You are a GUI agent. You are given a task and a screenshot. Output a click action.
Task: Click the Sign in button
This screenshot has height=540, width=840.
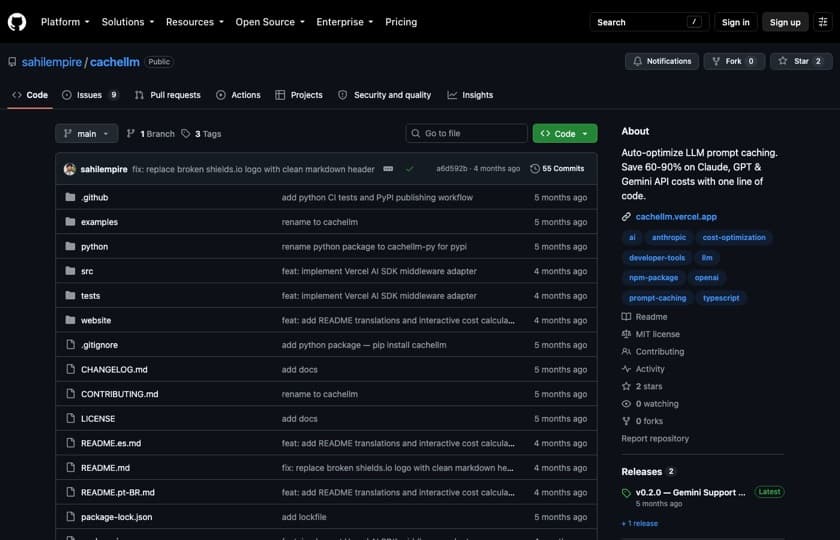click(x=736, y=22)
